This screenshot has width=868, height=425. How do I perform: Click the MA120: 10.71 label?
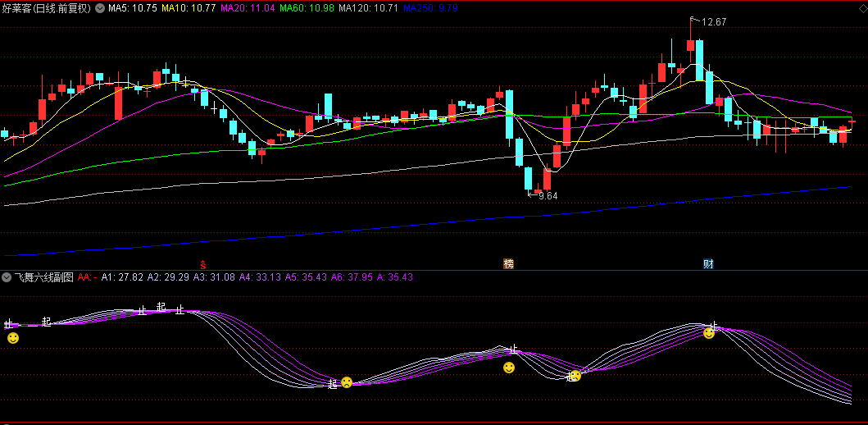(x=369, y=8)
